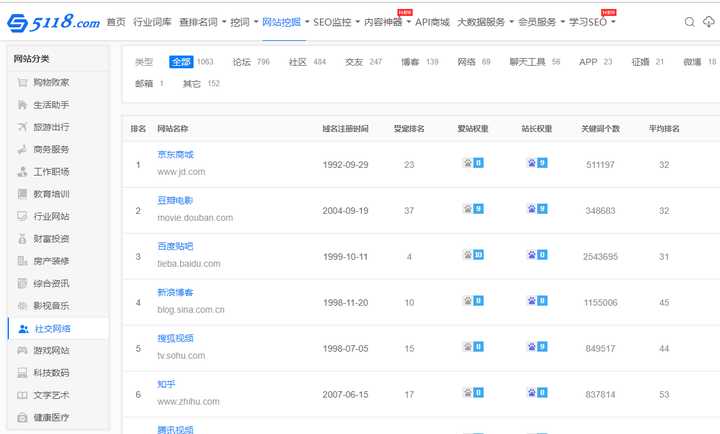This screenshot has width=720, height=434.
Task: Go to 首页 home in navigation
Action: pos(116,22)
